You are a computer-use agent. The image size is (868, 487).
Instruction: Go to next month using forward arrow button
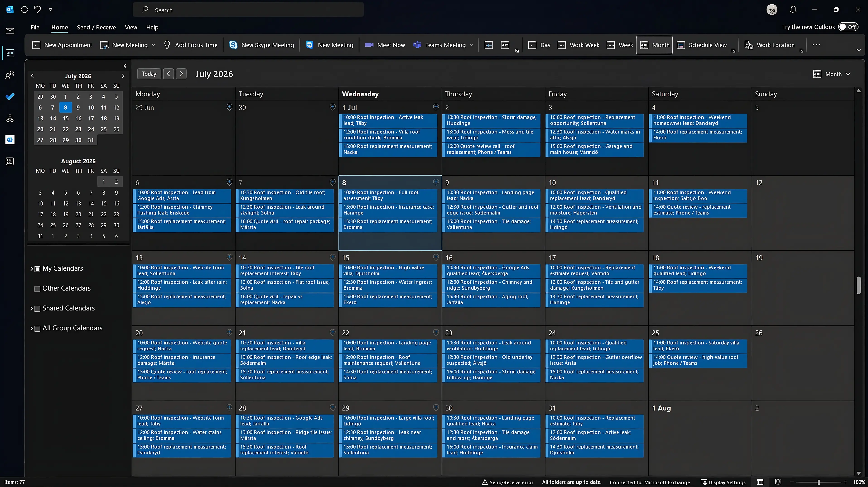(x=181, y=74)
